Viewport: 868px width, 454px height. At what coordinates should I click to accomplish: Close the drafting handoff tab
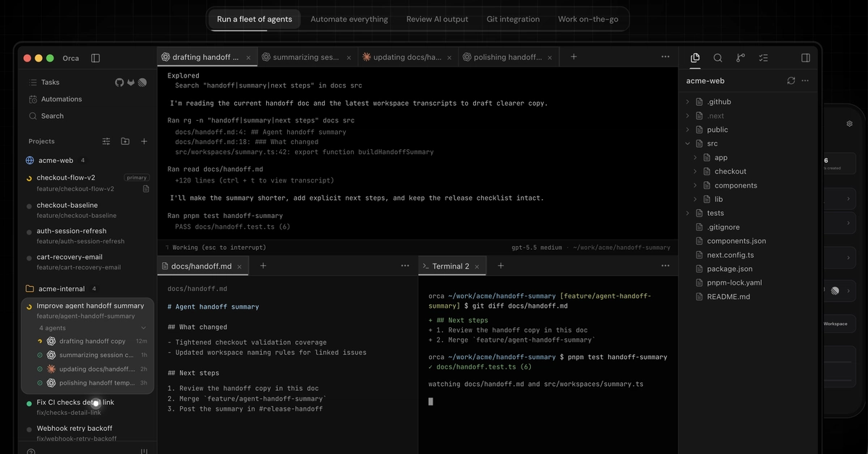coord(249,57)
